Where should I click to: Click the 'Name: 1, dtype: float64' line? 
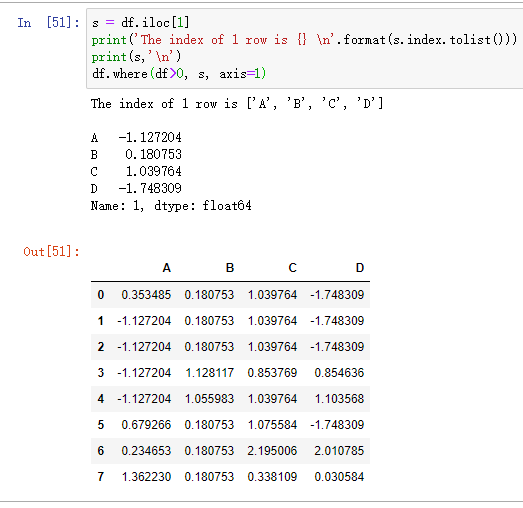(x=171, y=206)
